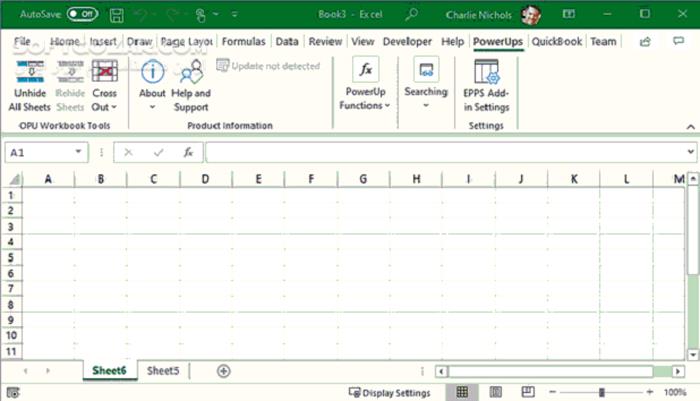Image resolution: width=700 pixels, height=401 pixels.
Task: Switch to the Data tab
Action: (x=287, y=42)
